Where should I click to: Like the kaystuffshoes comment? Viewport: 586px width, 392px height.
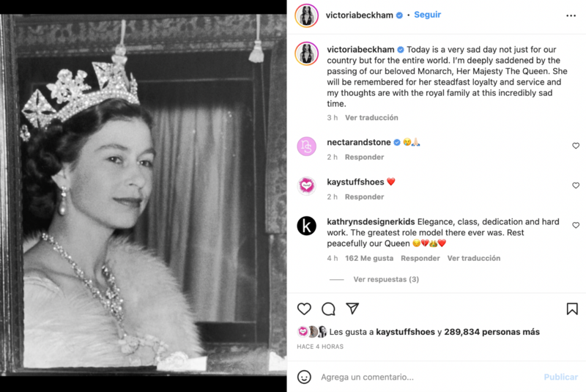[576, 185]
